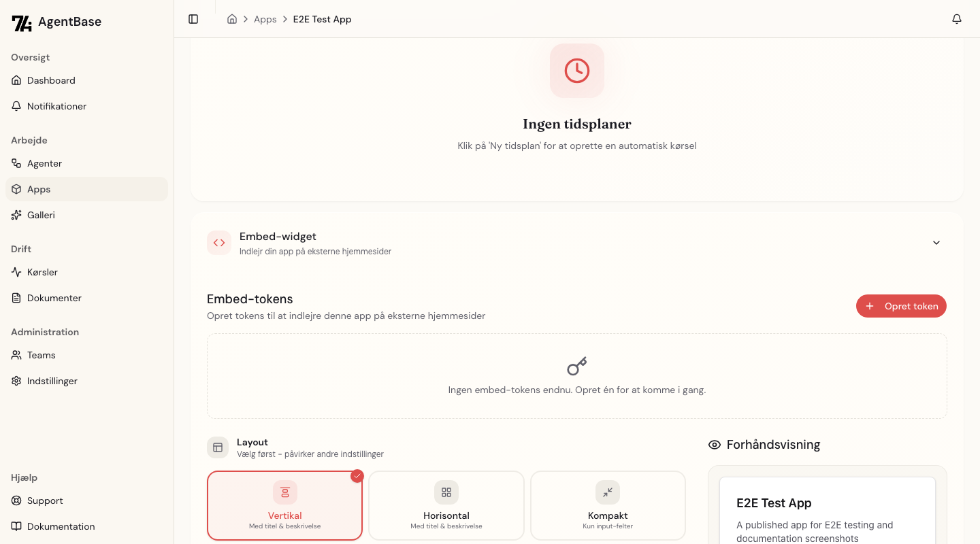This screenshot has width=980, height=544.
Task: Click the clock icon above Ingen tidsplaner
Action: pos(576,71)
